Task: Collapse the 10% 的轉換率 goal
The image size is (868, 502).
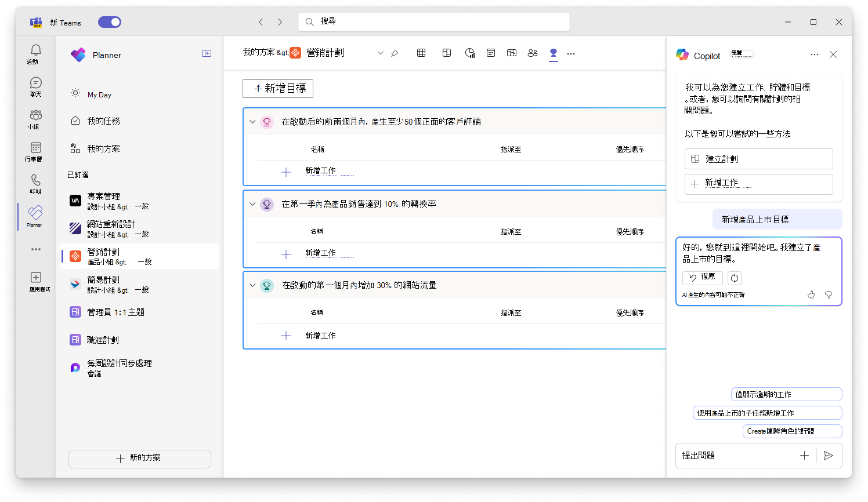Action: [x=252, y=204]
